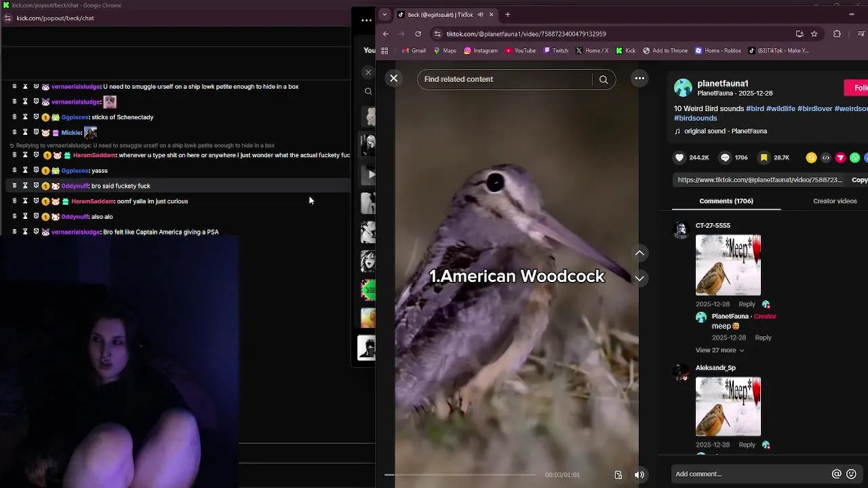
Task: Click the search magnifier in Find related content
Action: [603, 79]
